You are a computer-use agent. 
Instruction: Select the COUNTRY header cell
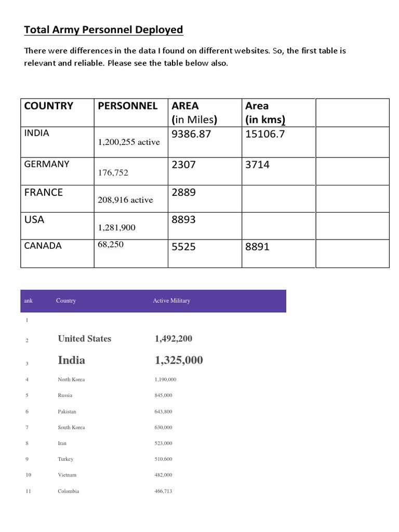click(57, 113)
